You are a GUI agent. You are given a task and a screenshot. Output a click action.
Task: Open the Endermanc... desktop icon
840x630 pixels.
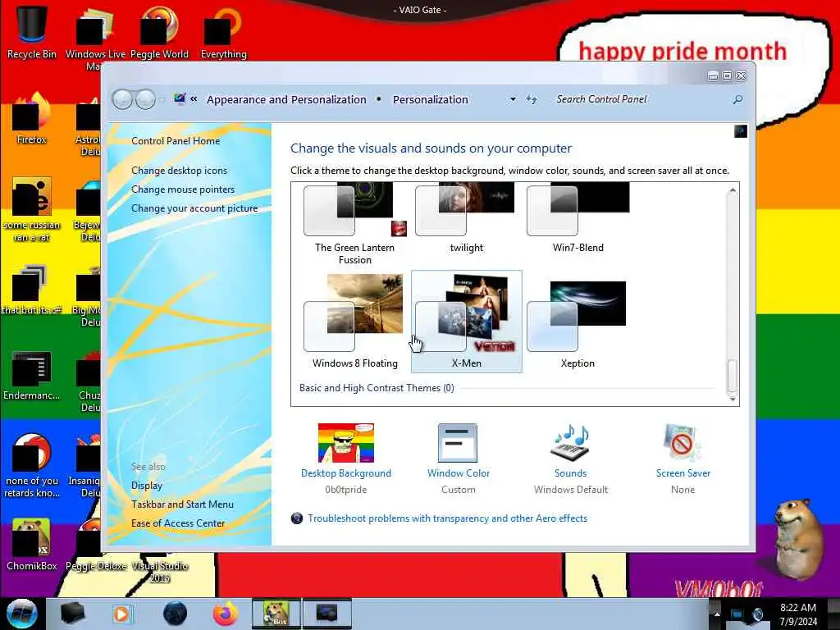(32, 375)
